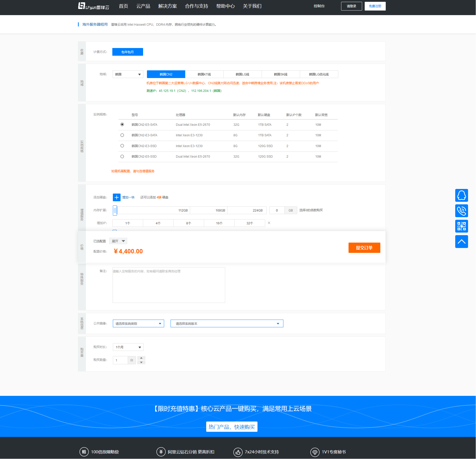
Task: Click the 测速IP 45.125.19.1 text
Action: tap(184, 91)
